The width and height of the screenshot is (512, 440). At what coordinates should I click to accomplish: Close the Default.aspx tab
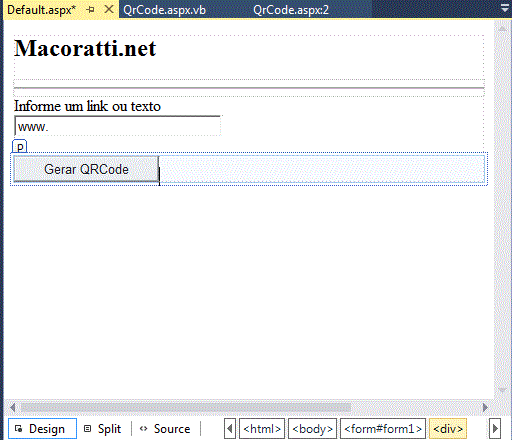pos(109,9)
